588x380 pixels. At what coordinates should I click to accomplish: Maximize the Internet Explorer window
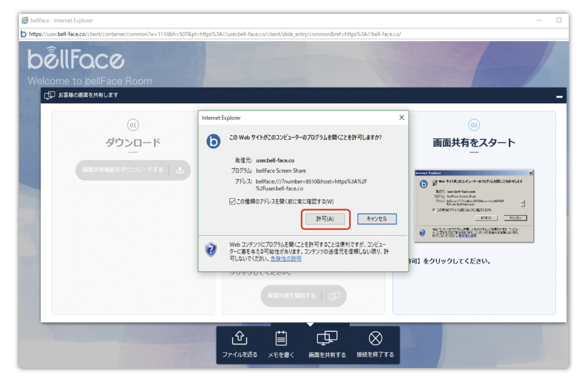[x=559, y=20]
